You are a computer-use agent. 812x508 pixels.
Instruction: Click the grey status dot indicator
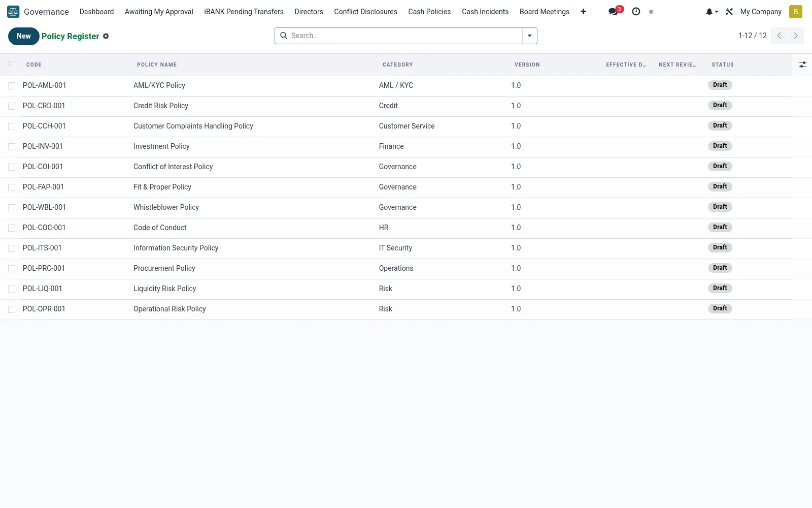[651, 12]
